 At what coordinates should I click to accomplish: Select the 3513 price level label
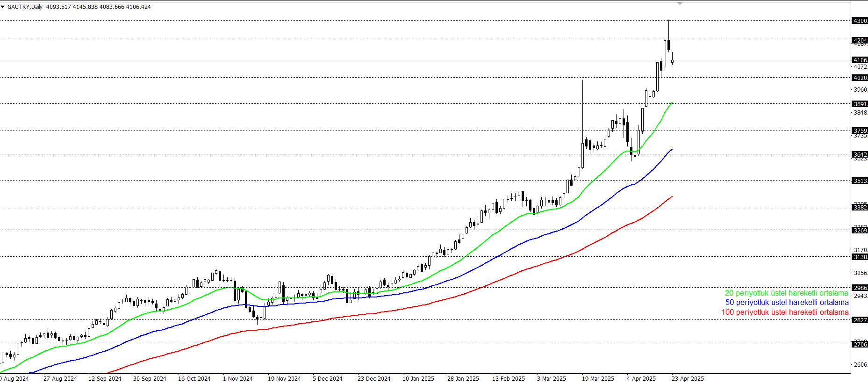coord(860,181)
